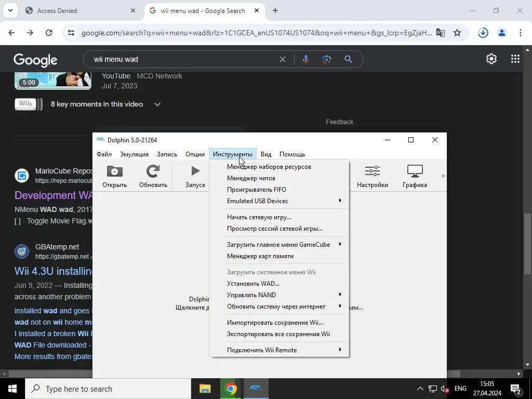Open the tab search dropdown arrow in Chrome
532x399 pixels.
coord(10,10)
